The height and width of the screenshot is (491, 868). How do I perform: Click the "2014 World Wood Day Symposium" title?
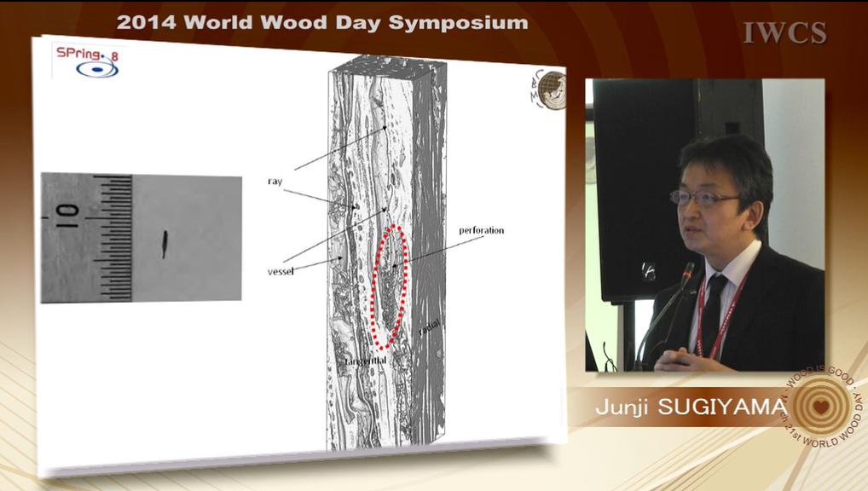pos(322,23)
